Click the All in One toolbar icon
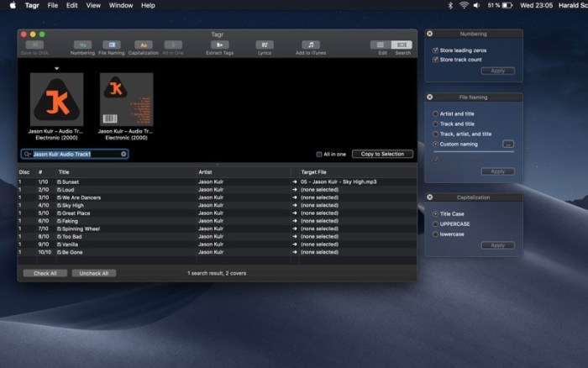The image size is (588, 368). click(x=173, y=45)
